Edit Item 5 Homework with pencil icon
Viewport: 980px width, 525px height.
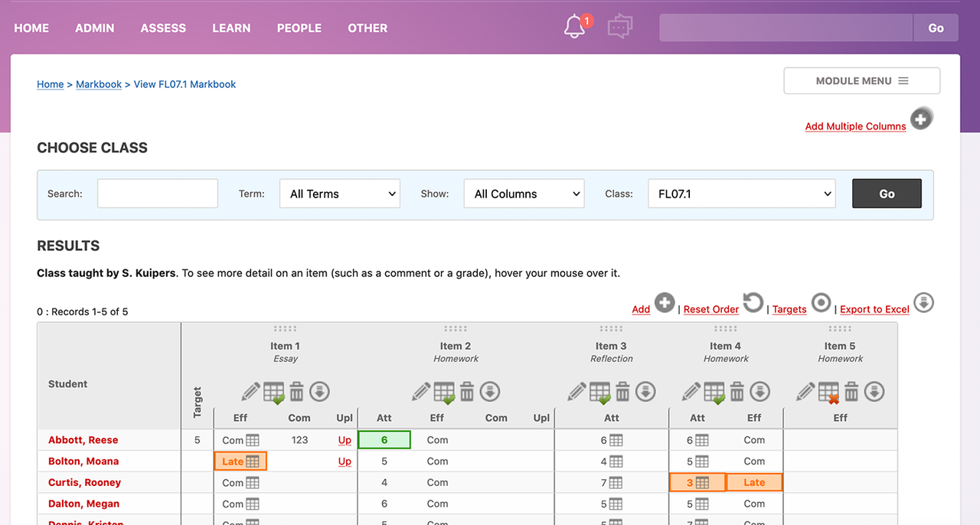805,392
